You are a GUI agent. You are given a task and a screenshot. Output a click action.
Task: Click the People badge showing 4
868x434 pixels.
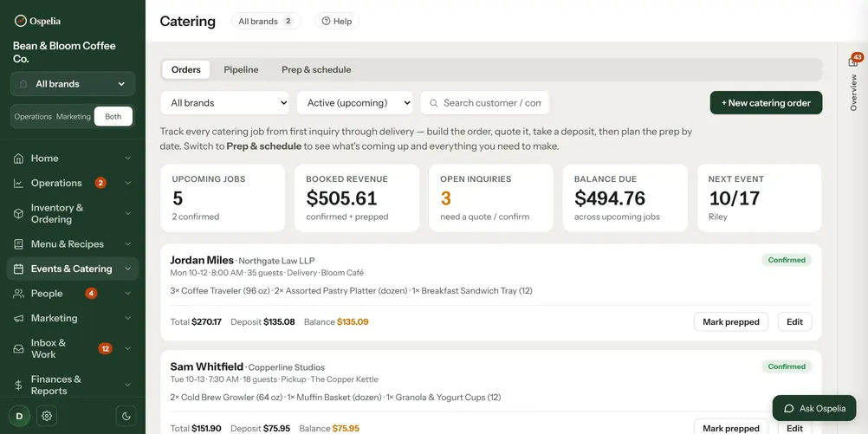[91, 294]
